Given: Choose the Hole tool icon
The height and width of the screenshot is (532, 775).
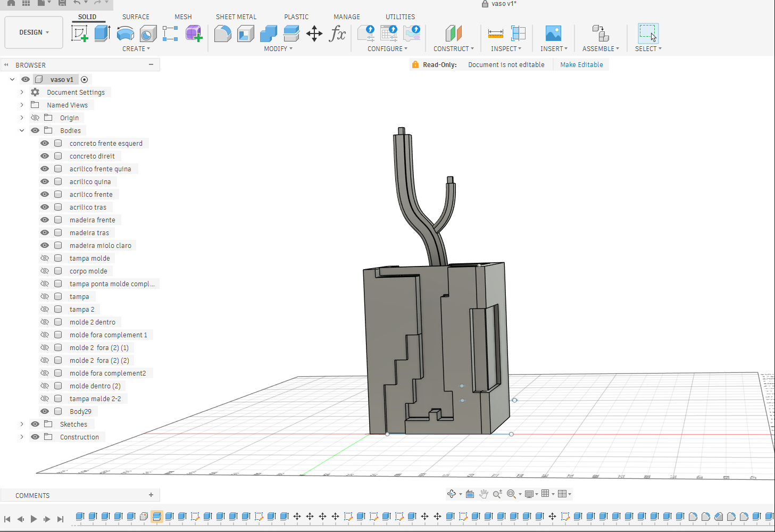Looking at the screenshot, I should click(148, 34).
